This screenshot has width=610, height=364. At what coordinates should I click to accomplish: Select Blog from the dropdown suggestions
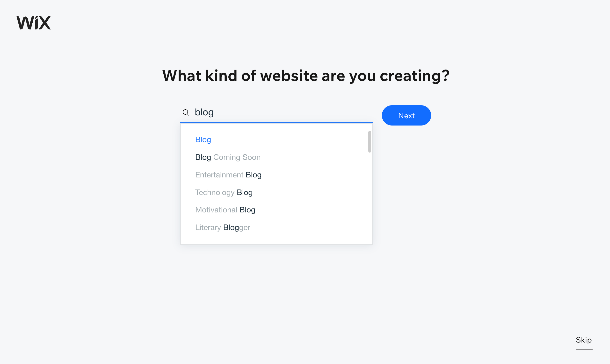coord(203,139)
